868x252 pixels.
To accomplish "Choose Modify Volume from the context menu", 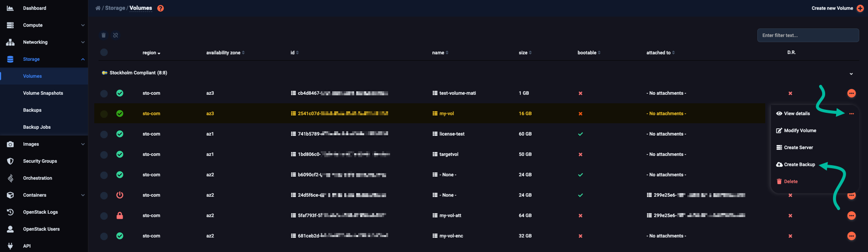I will coord(796,131).
